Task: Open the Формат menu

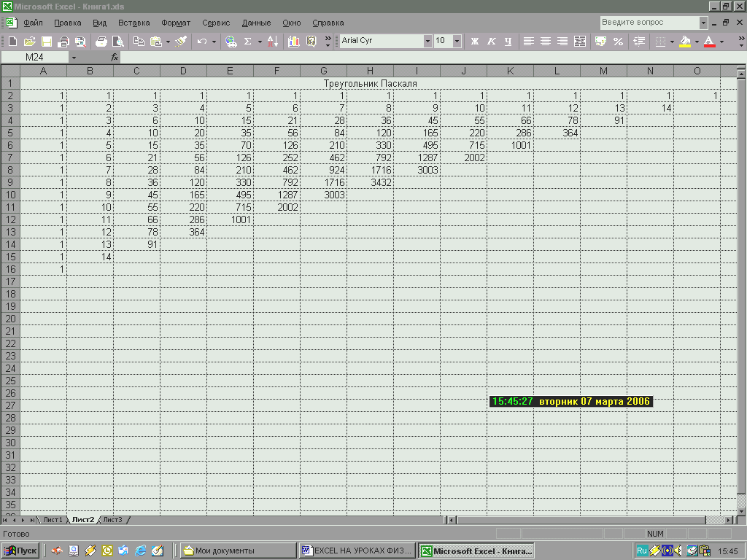Action: [176, 23]
